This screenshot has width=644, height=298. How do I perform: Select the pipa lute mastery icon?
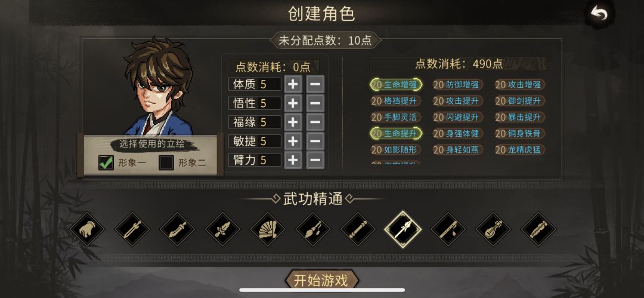493,230
